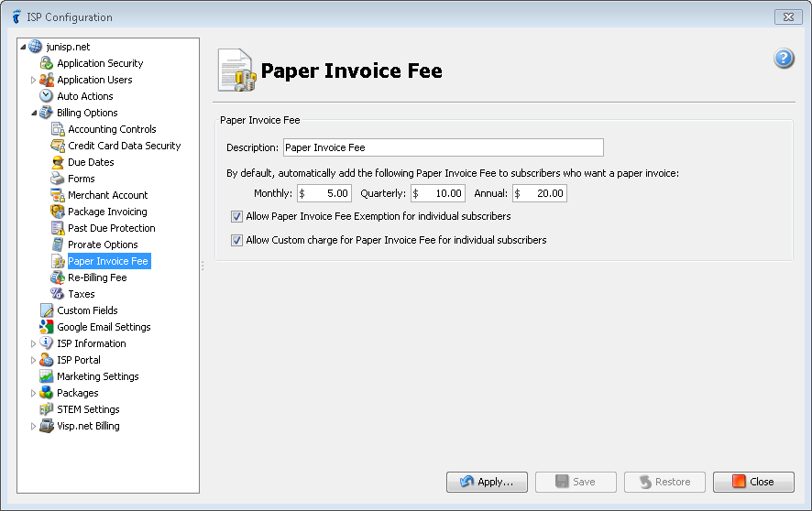Select Forms in the tree
The height and width of the screenshot is (511, 812).
82,179
